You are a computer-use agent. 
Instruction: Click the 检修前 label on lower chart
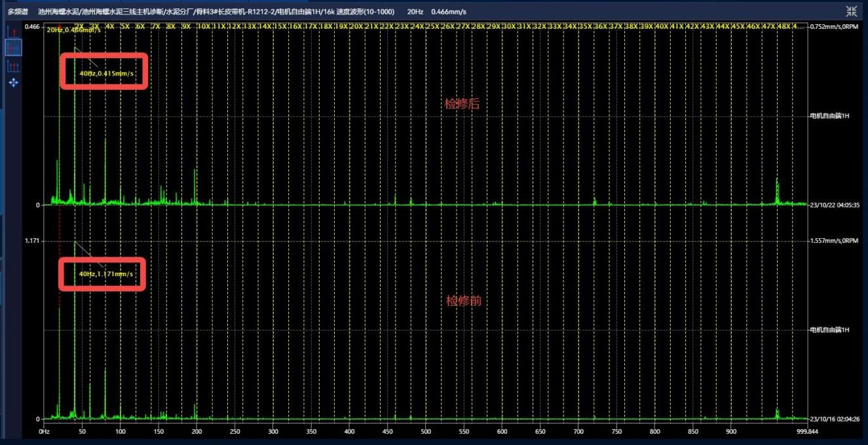click(x=464, y=300)
